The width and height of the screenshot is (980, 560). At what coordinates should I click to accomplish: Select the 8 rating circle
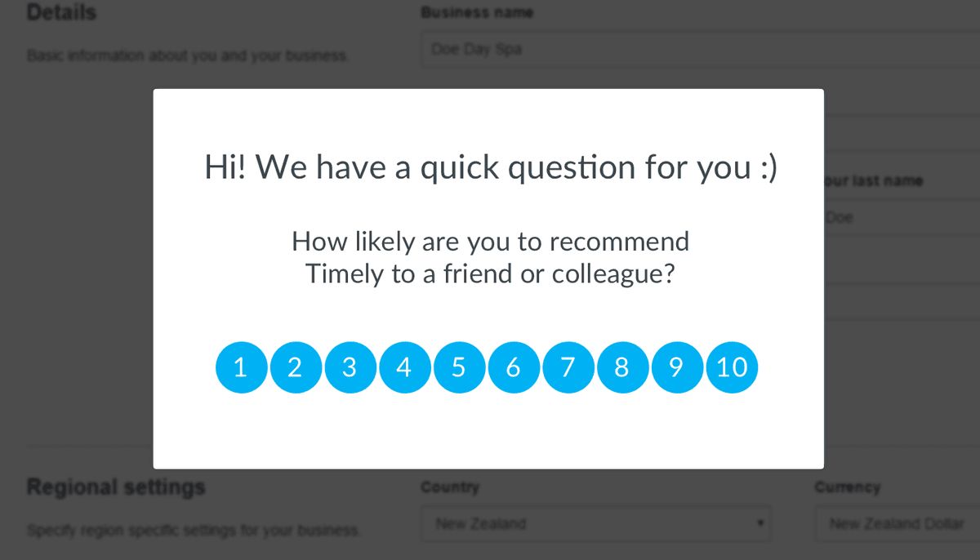tap(623, 367)
